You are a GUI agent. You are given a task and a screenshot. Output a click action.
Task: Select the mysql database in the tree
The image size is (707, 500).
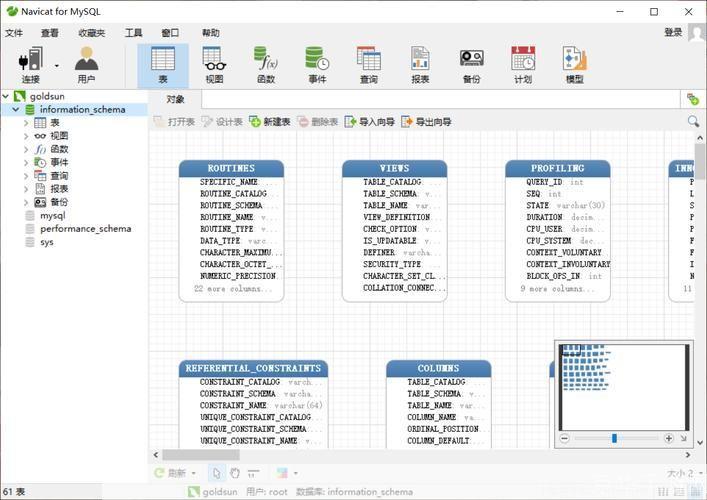tap(53, 216)
